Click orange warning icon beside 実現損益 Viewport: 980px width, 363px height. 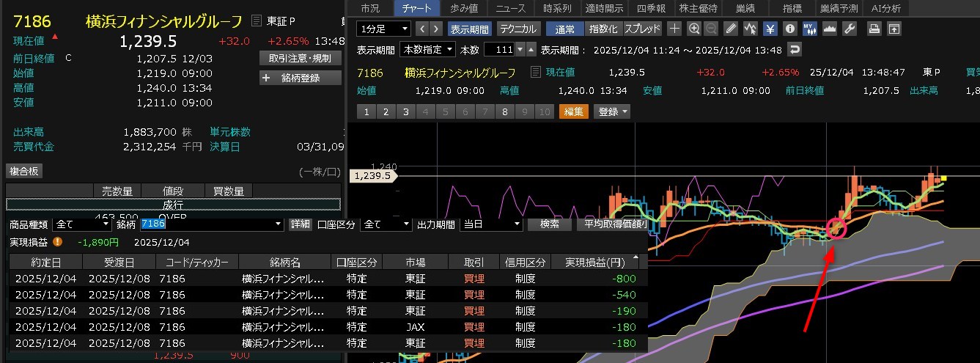coord(58,241)
